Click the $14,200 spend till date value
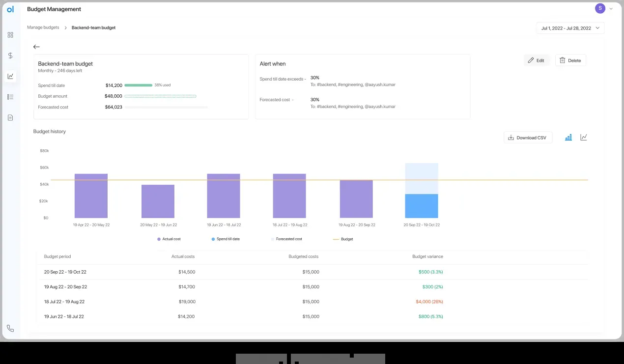The image size is (624, 364). pyautogui.click(x=113, y=85)
